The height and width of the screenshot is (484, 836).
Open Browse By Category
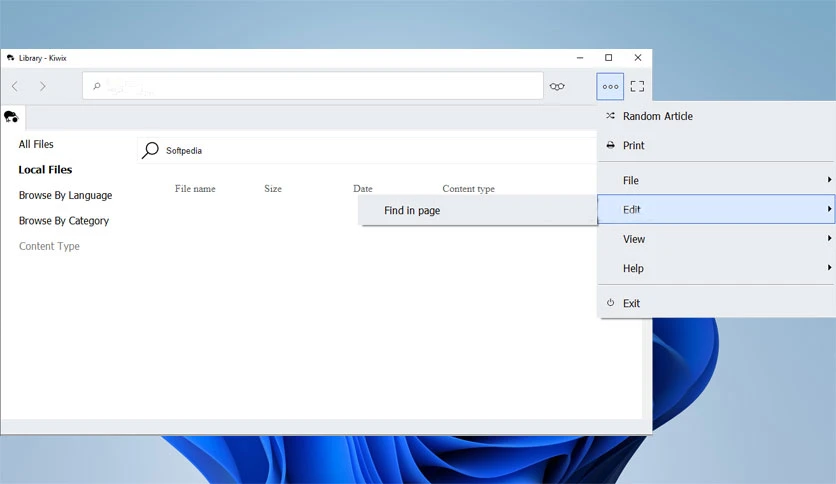pos(63,221)
